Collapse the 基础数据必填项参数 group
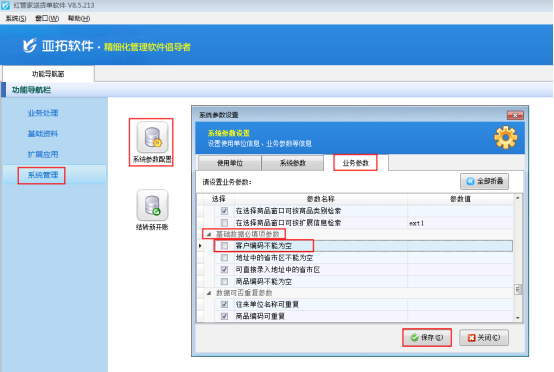Image resolution: width=554 pixels, height=372 pixels. 209,234
